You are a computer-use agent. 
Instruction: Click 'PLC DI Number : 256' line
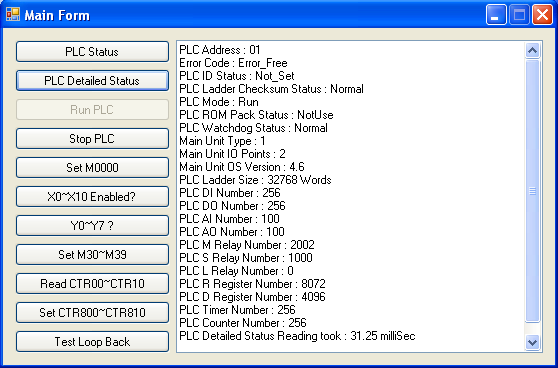[230, 193]
